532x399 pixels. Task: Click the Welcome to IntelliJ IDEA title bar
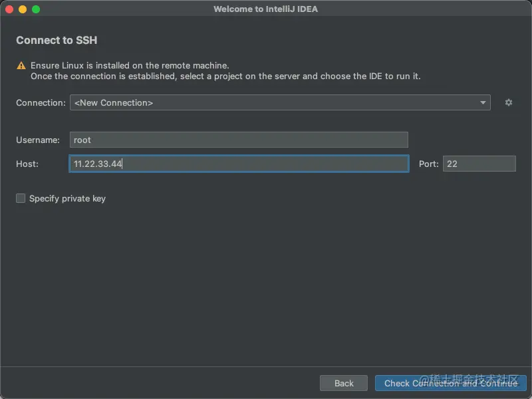tap(265, 9)
